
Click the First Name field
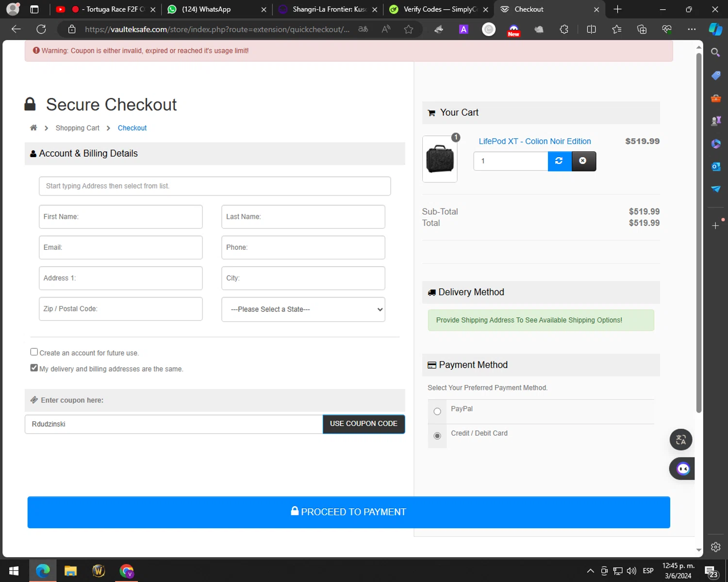(x=120, y=217)
